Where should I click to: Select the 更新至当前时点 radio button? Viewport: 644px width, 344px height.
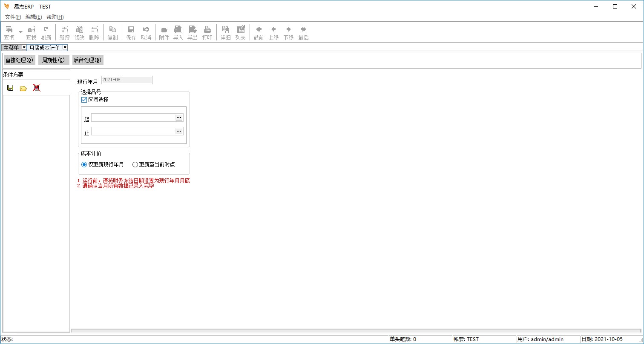135,165
